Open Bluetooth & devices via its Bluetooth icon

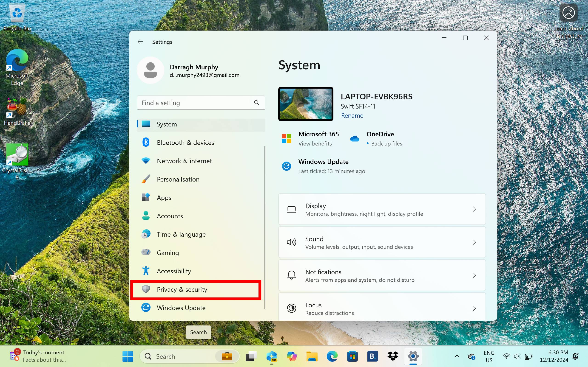click(x=146, y=143)
